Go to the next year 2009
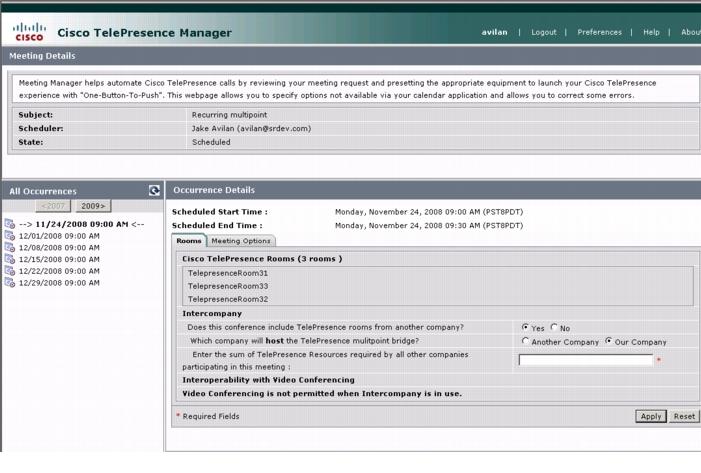Screen dimensions: 701x473 93,206
